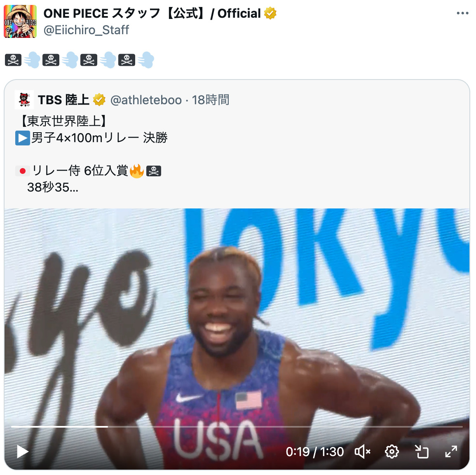This screenshot has width=476, height=475.
Task: Enter fullscreen video mode
Action: (x=451, y=452)
